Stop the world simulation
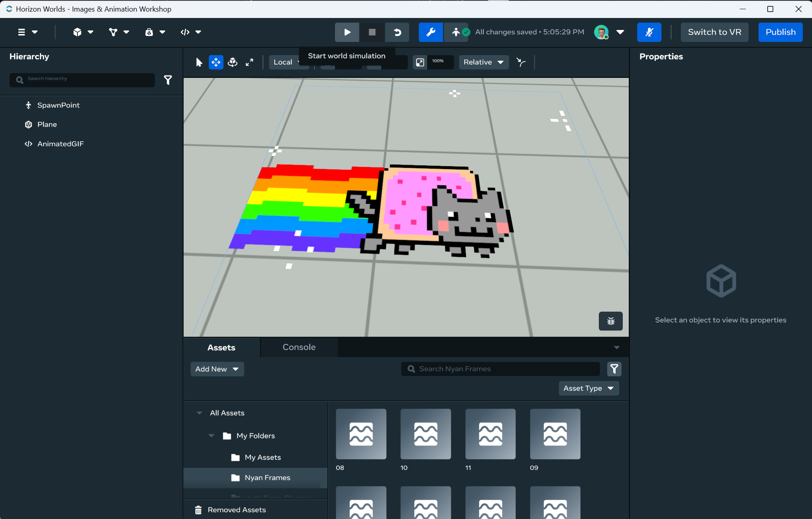 point(372,32)
